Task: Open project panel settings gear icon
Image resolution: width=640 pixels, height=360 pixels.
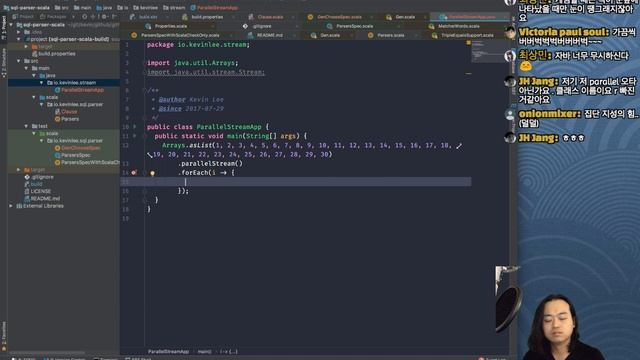Action: click(104, 17)
